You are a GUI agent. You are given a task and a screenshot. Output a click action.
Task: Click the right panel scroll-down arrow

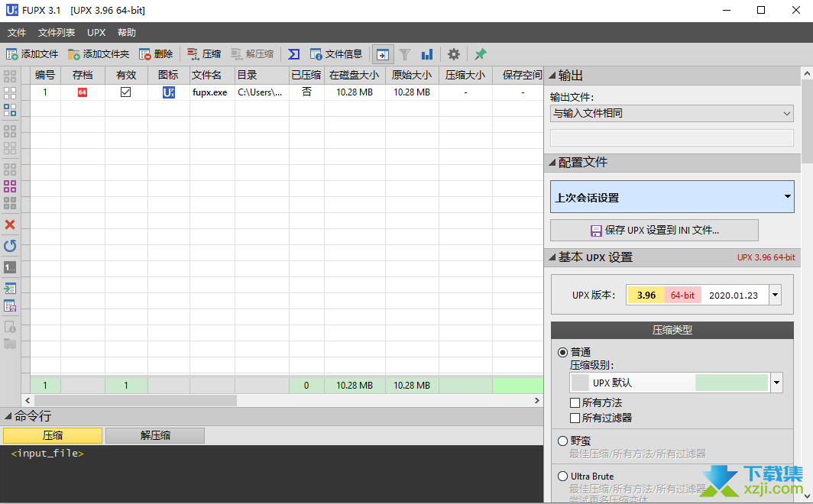pos(808,496)
